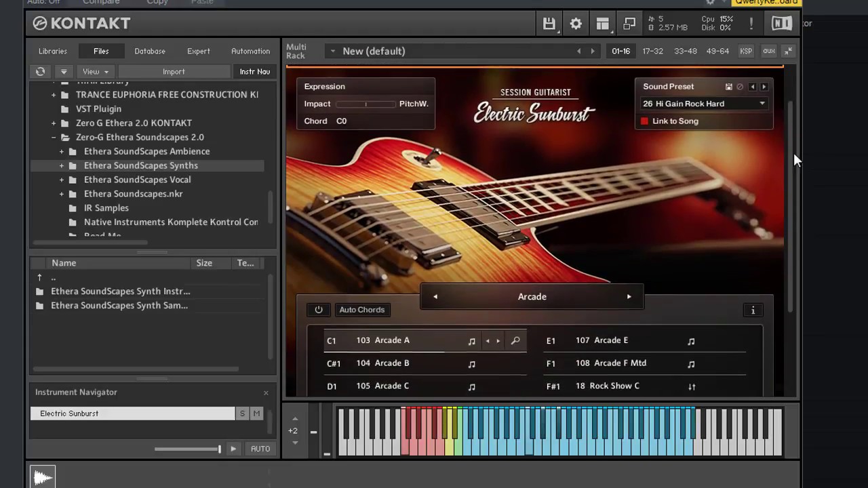Select next song with right arrow beside Arcade
Image resolution: width=868 pixels, height=488 pixels.
(x=629, y=297)
